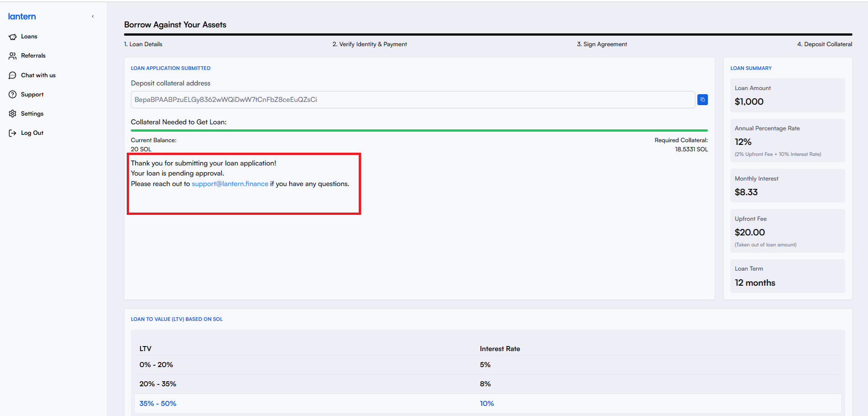Click the 5% interest rate cell
The image size is (868, 416).
coord(485,365)
